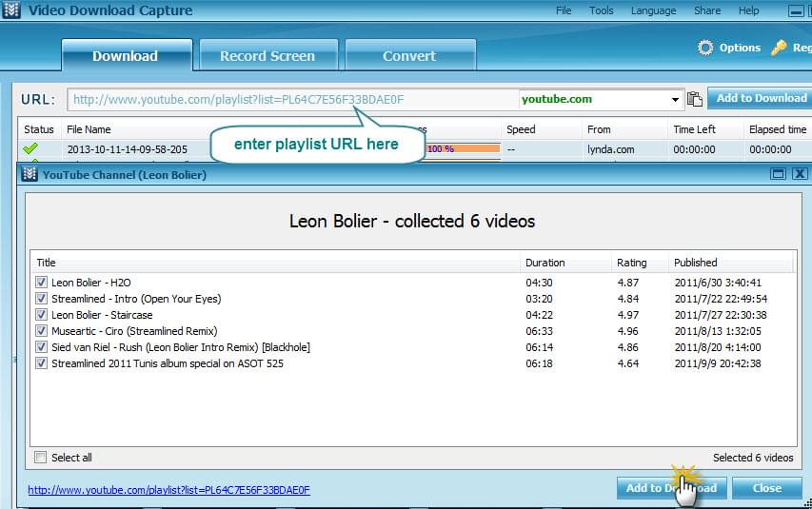Click the Register key icon
812x509 pixels.
tap(779, 48)
